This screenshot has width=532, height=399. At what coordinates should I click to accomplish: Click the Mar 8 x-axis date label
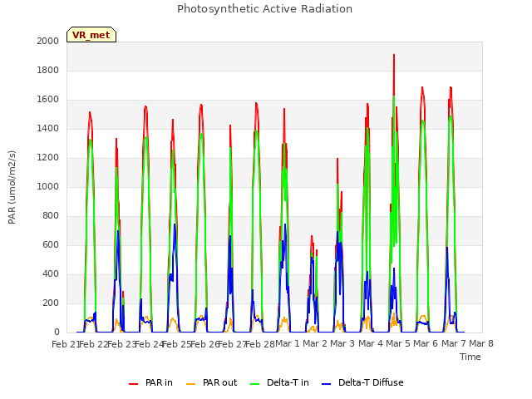click(481, 343)
